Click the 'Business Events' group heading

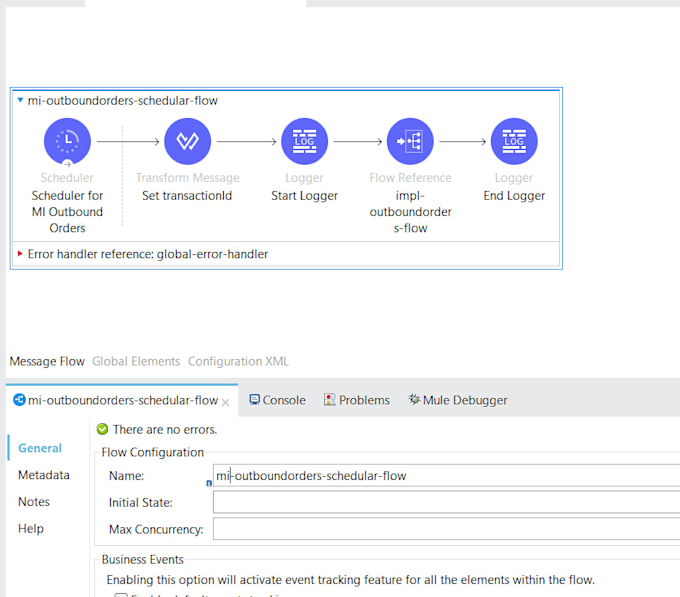[143, 559]
